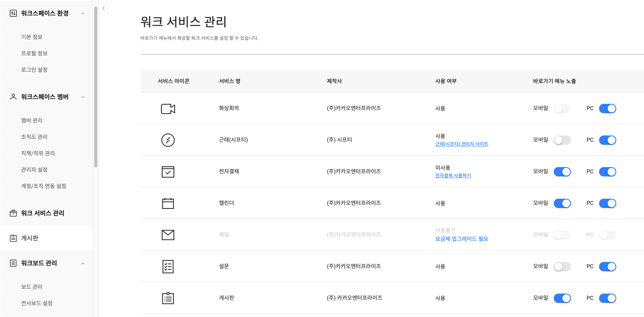Turn off mobile toggle for 캘린더
644x317 pixels.
562,203
